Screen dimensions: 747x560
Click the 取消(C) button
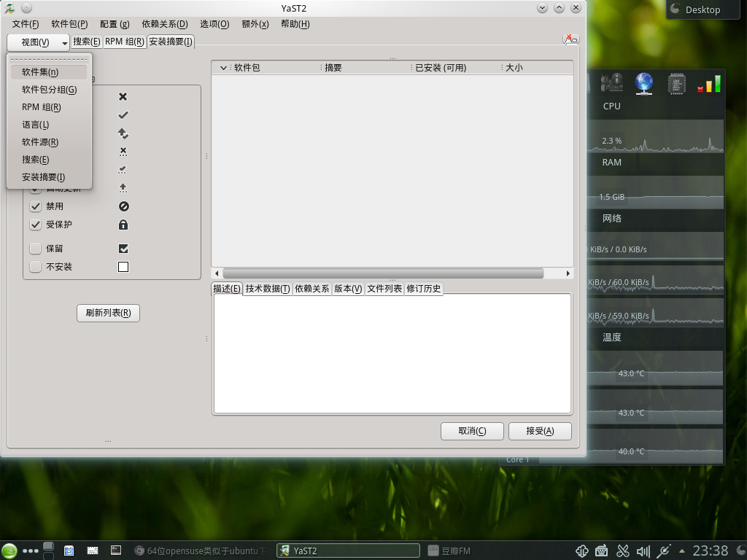pos(472,431)
